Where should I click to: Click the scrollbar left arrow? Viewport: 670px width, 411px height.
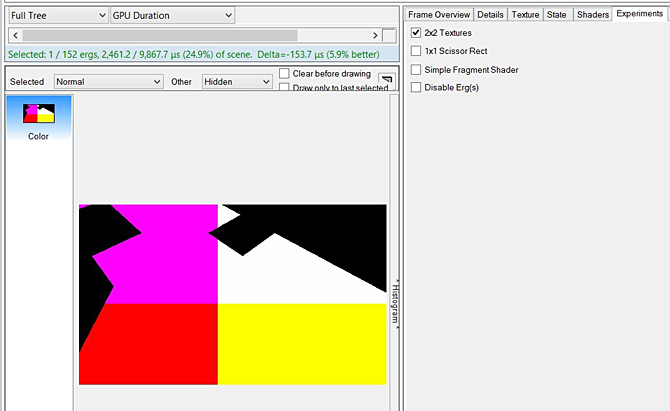pos(12,35)
